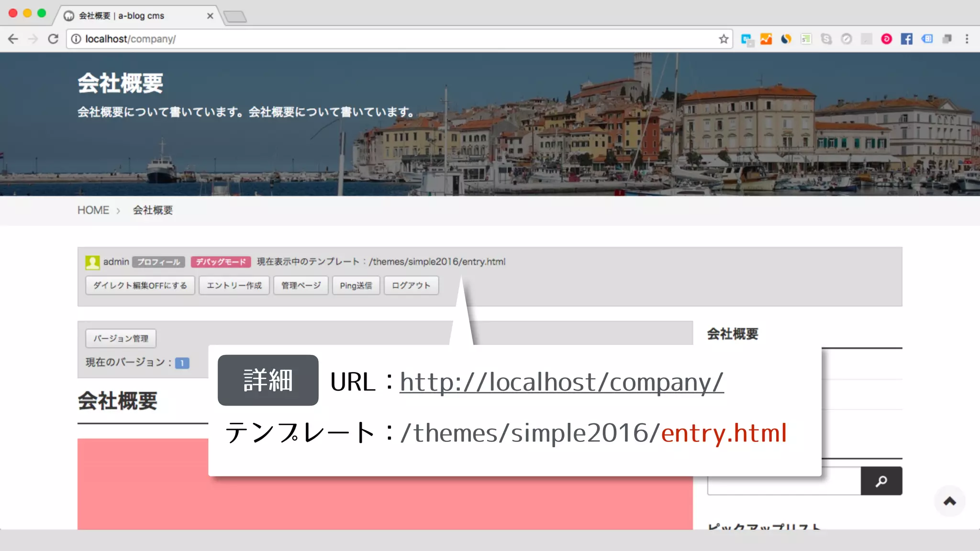Click the Ping送信 button

(x=356, y=286)
